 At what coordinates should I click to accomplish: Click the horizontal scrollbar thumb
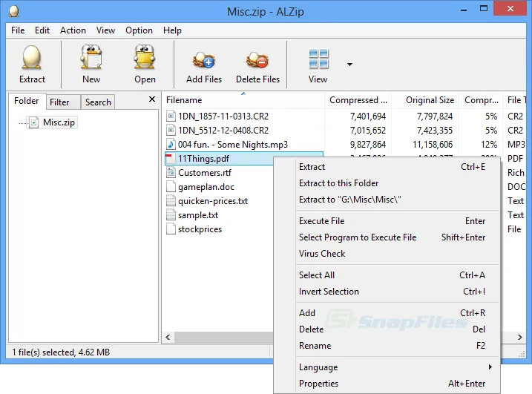click(x=223, y=337)
